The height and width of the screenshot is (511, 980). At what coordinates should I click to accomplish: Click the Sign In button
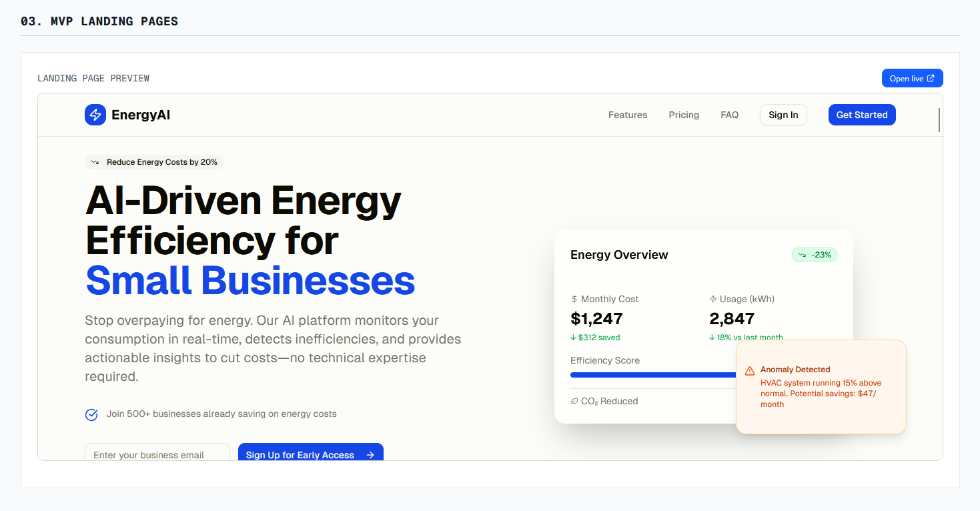[783, 114]
